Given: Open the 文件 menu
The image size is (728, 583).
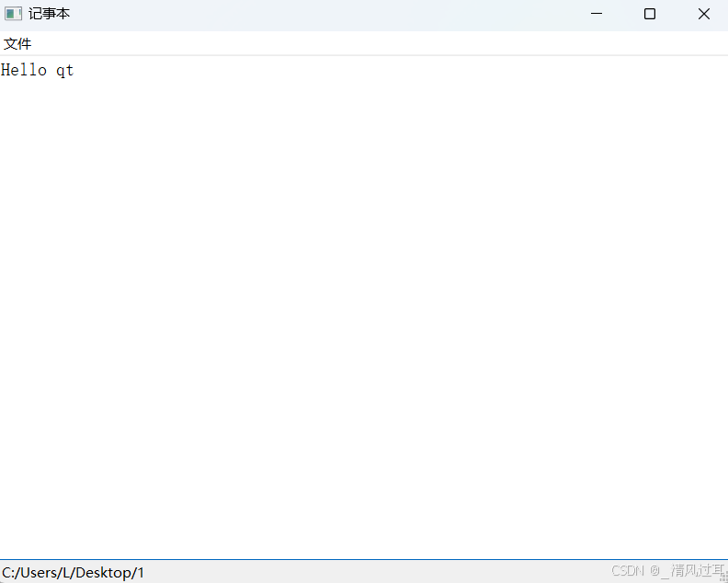Looking at the screenshot, I should (17, 44).
